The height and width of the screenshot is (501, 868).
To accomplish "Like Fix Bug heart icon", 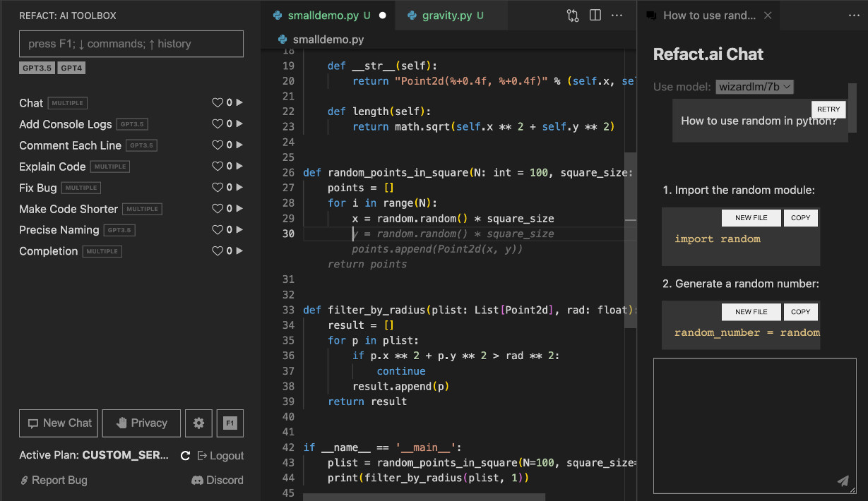I will click(218, 188).
